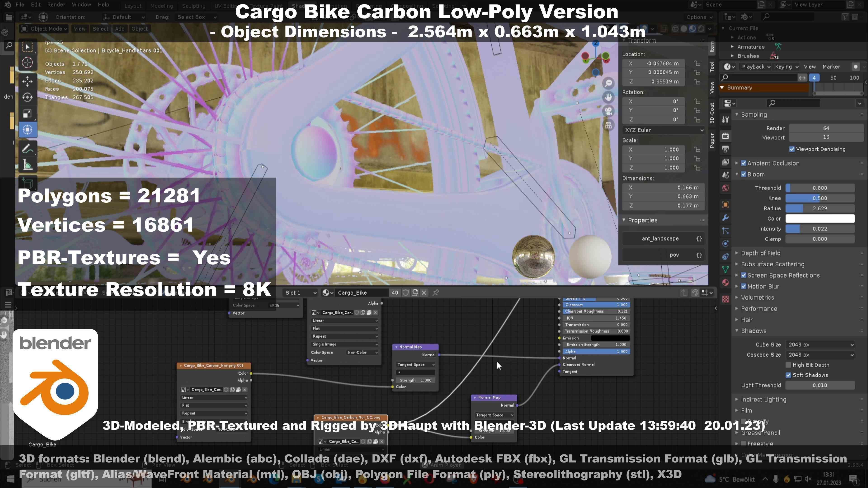Click fake user shield icon for Cargo_Bike material
The width and height of the screenshot is (868, 488).
[x=406, y=293]
